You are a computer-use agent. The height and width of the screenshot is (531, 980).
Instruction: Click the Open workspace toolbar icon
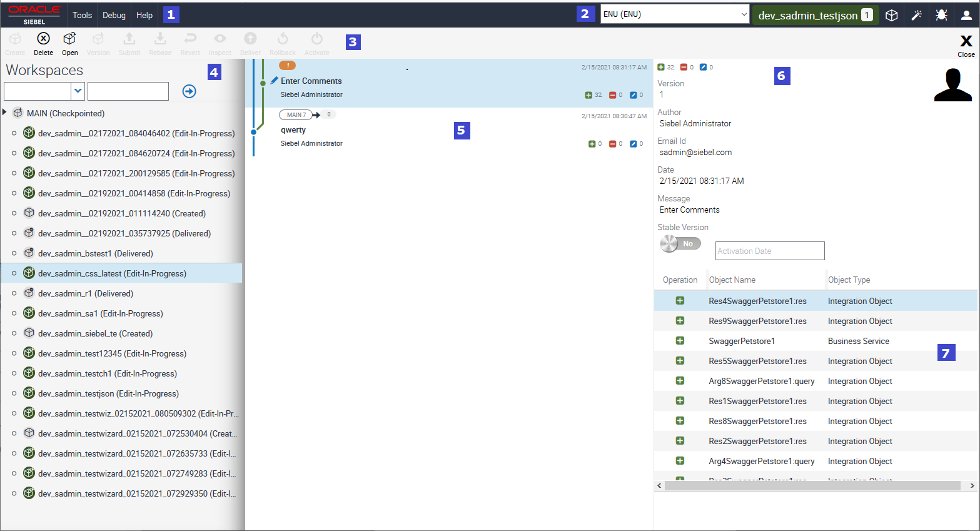[69, 39]
